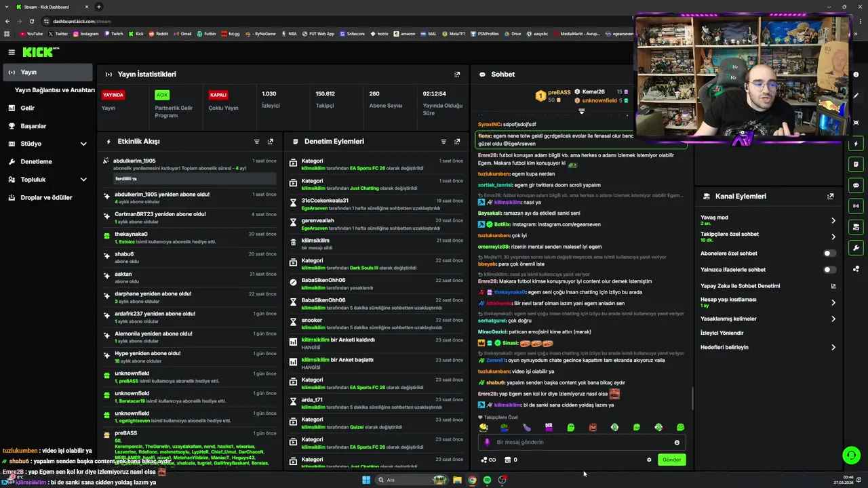This screenshot has height=488, width=868.
Task: Click the chat panel scrollbar
Action: pyautogui.click(x=692, y=398)
